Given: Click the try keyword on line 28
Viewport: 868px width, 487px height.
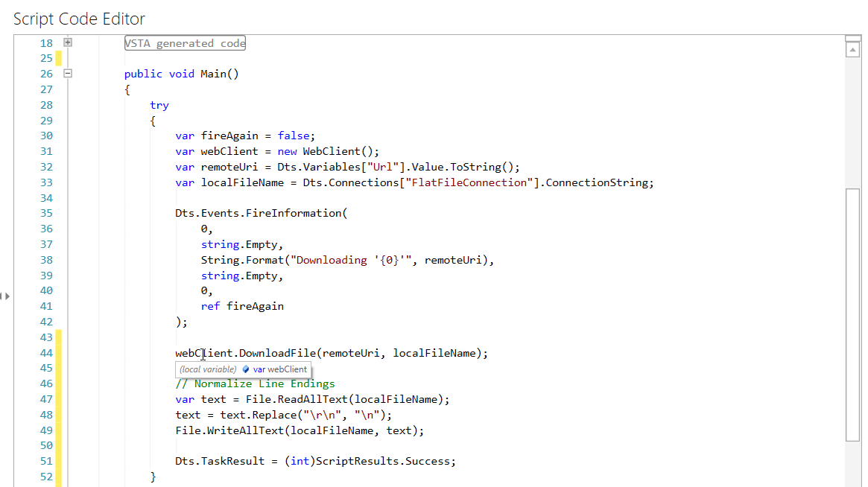Looking at the screenshot, I should coord(159,104).
